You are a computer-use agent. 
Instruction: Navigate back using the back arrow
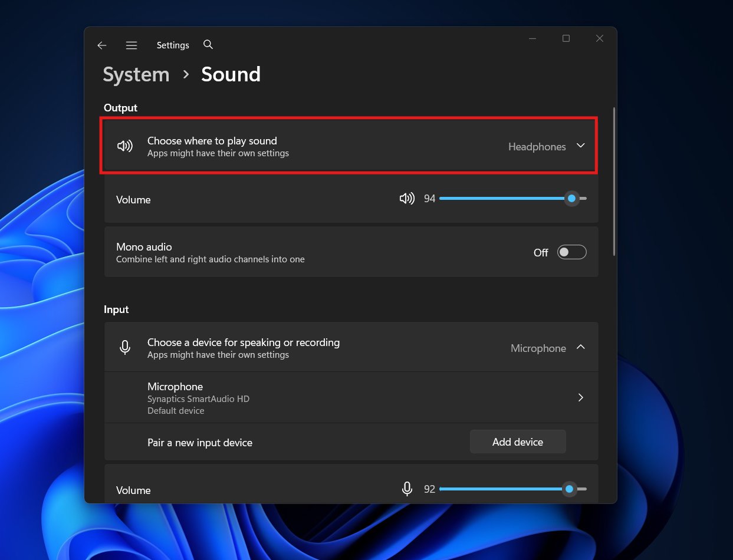[x=101, y=45]
